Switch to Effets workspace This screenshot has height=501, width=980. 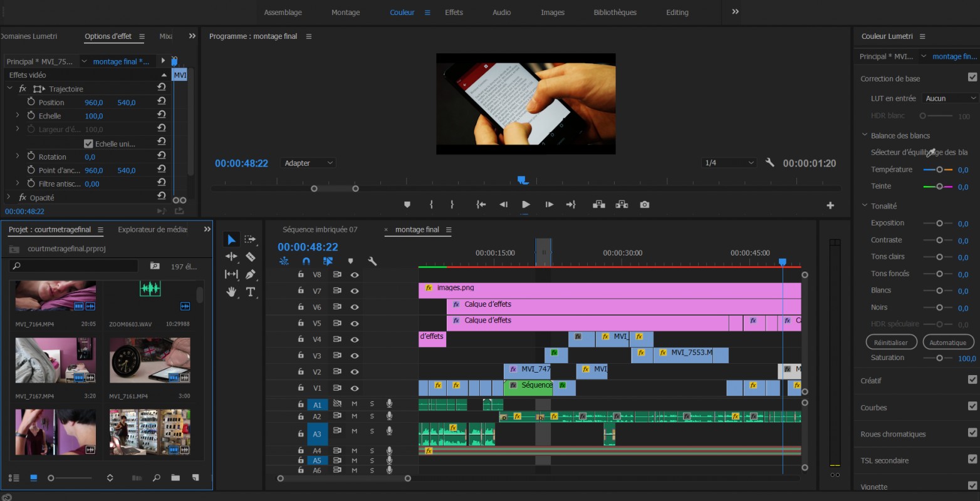[x=454, y=13]
